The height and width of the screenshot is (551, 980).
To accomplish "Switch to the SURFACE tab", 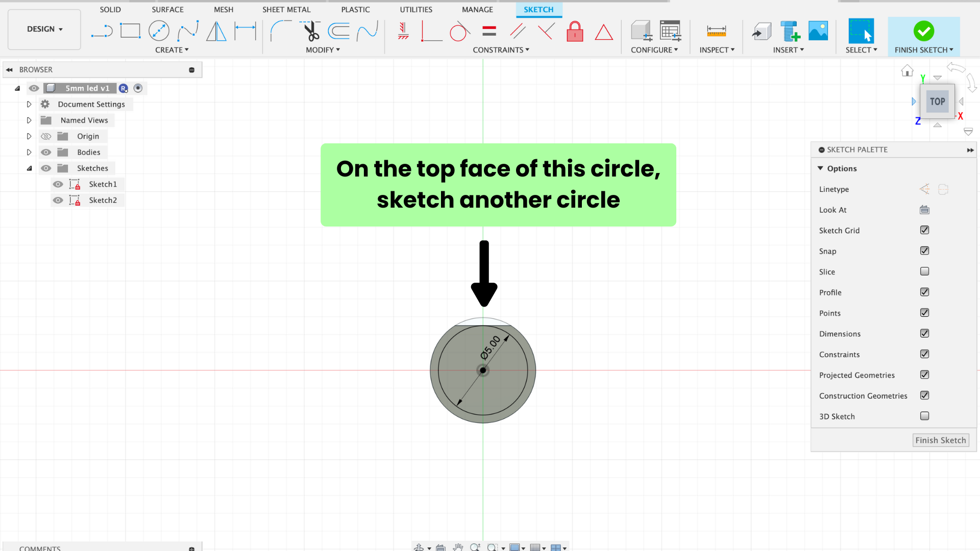I will coord(167,10).
